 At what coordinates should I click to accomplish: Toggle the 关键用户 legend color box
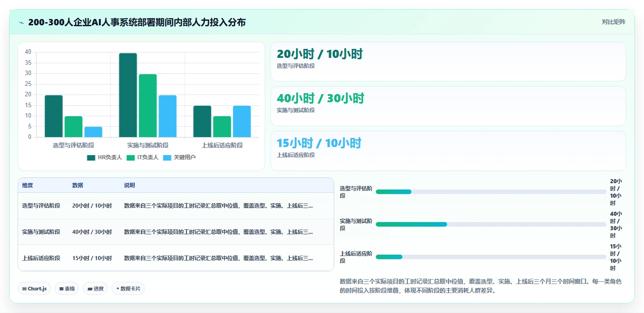point(167,157)
